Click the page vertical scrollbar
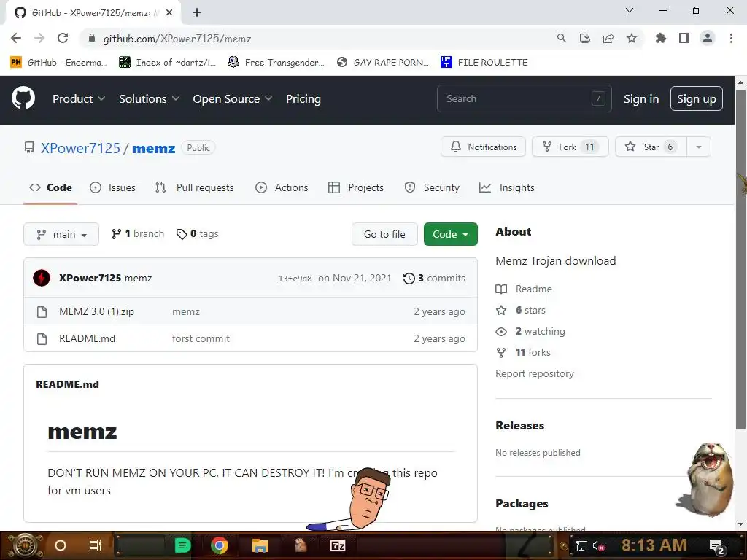The height and width of the screenshot is (560, 747). pos(740,260)
